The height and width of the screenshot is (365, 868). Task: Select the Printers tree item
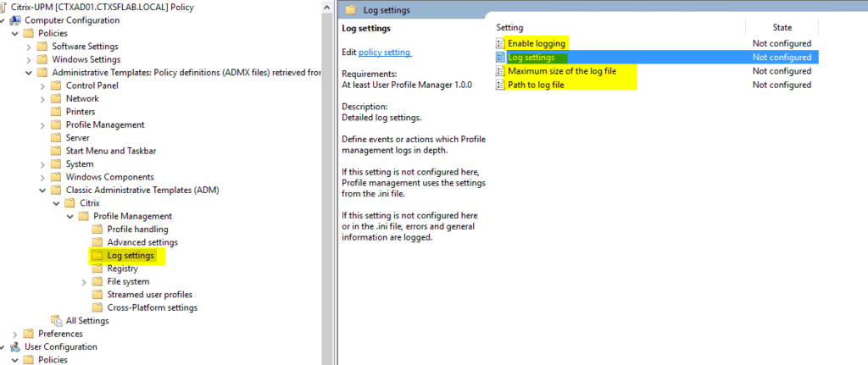(x=81, y=112)
